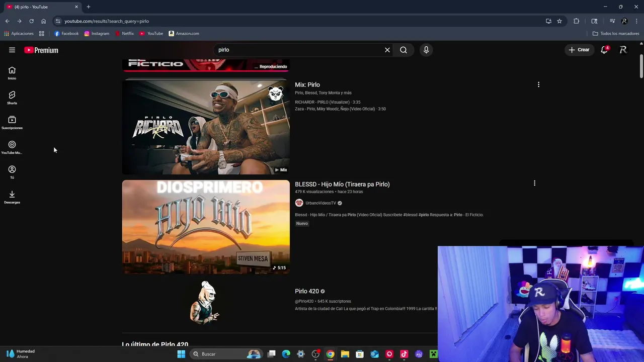Open the Amazon.com bookmark
Image resolution: width=644 pixels, height=362 pixels.
coord(184,33)
